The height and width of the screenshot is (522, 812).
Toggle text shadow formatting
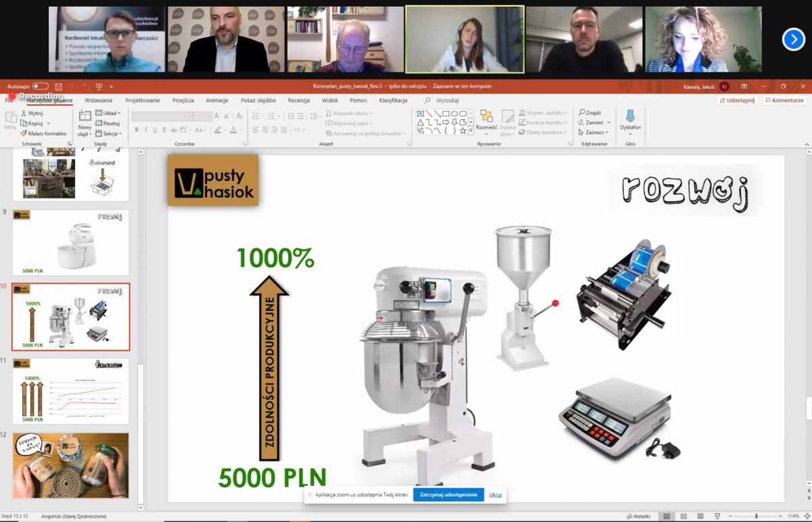[164, 130]
